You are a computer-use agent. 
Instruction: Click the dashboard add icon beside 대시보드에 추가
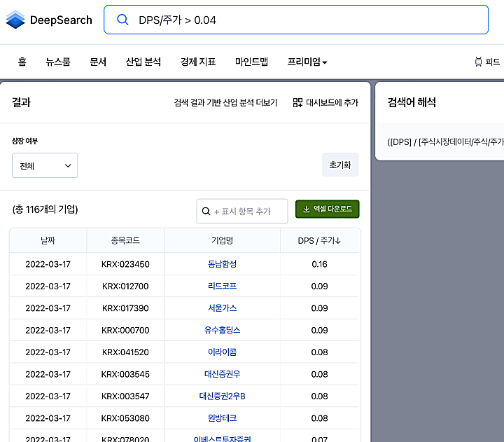[x=297, y=102]
